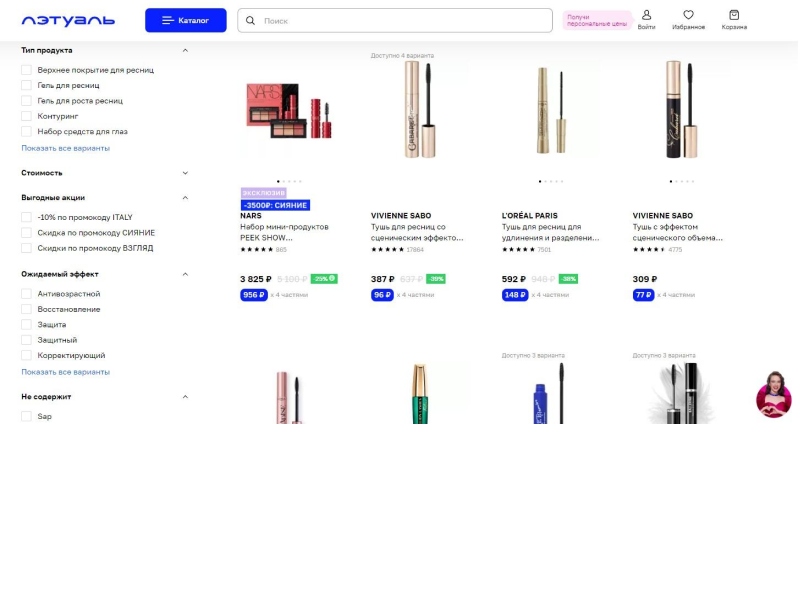Viewport: 800px width, 600px height.
Task: Click the 96 ₽ installment badge
Action: (382, 295)
